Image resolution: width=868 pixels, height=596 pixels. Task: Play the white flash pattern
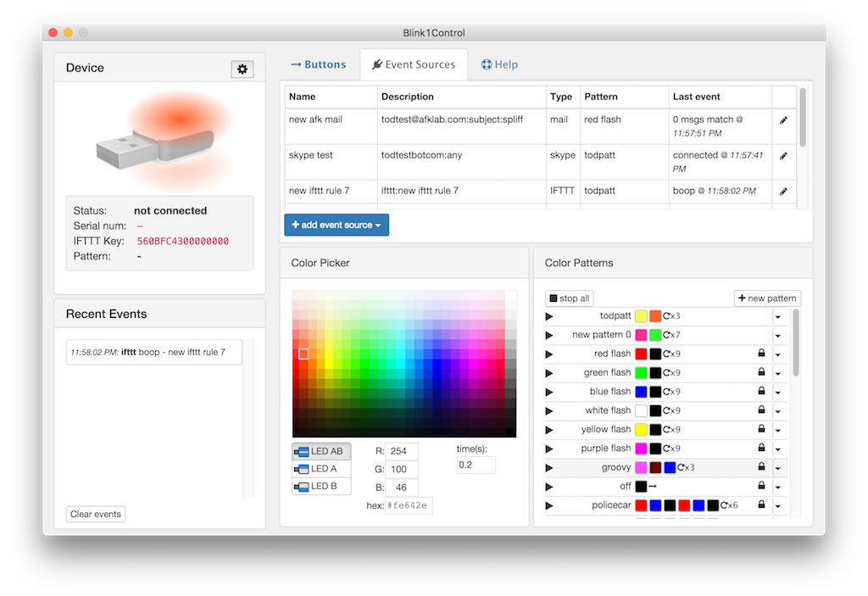point(549,411)
